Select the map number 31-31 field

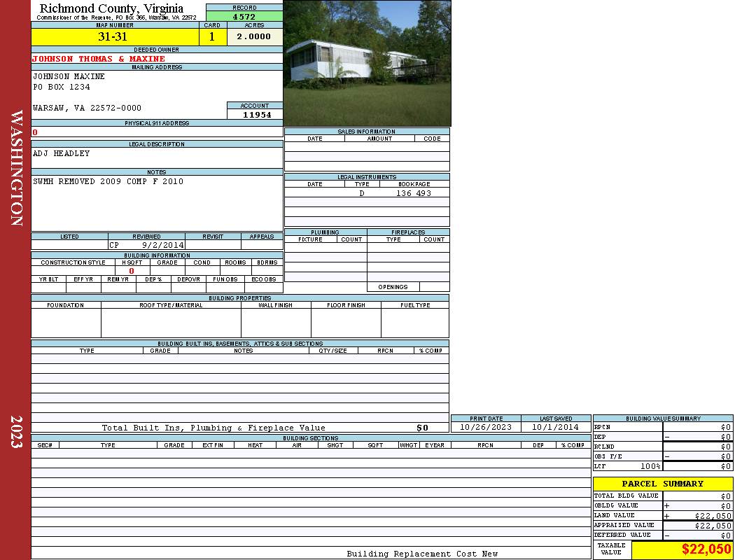[115, 36]
